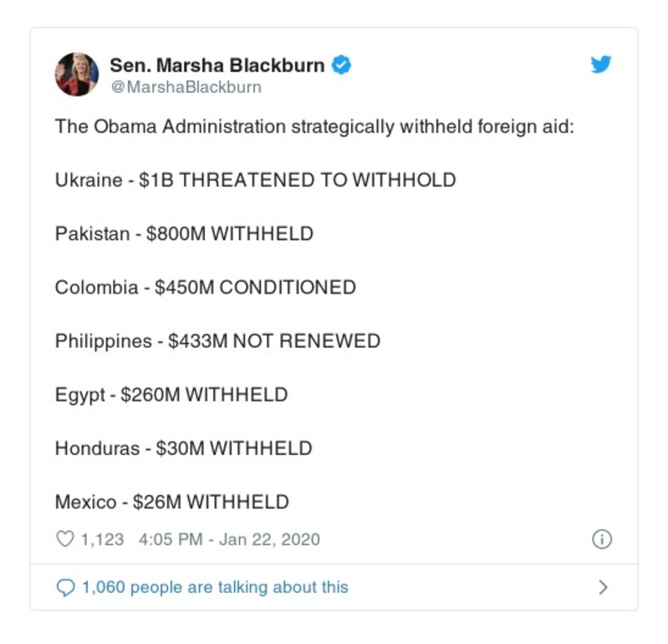Click the reply speech bubble icon
The width and height of the screenshot is (668, 644).
(64, 588)
